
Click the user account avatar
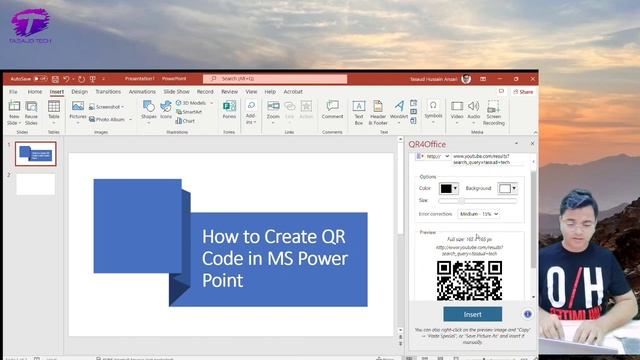pos(466,79)
